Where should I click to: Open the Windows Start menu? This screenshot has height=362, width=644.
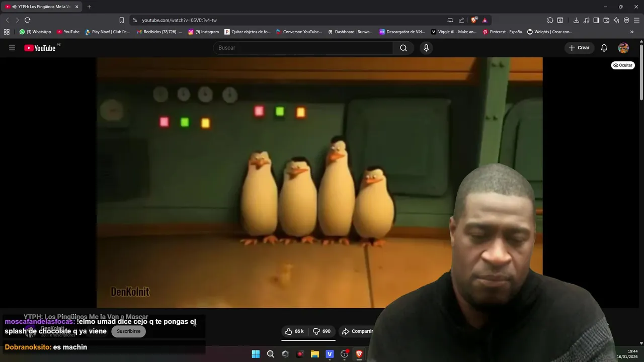[256, 354]
